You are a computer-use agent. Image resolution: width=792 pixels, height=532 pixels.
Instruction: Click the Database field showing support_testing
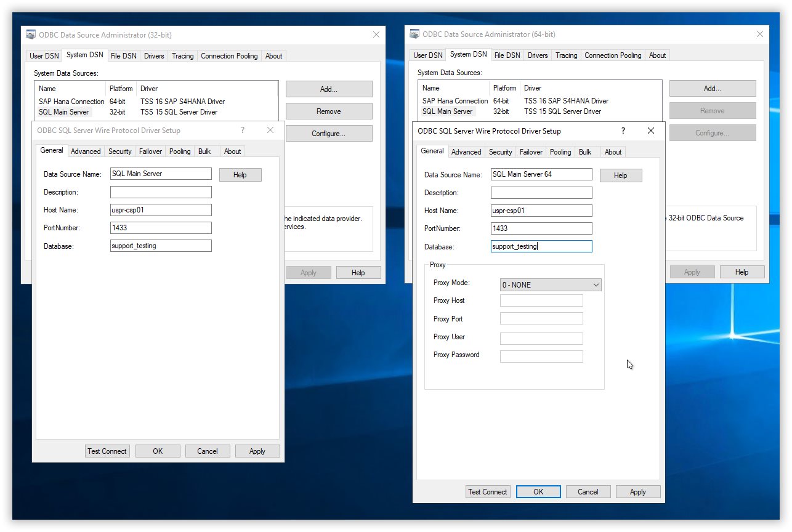[x=541, y=246]
